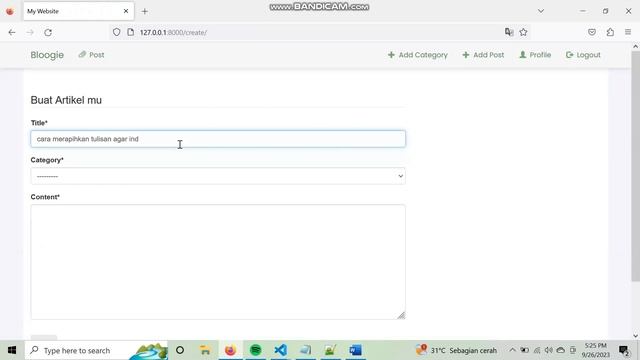
Task: Open the Post nav link
Action: point(91,55)
